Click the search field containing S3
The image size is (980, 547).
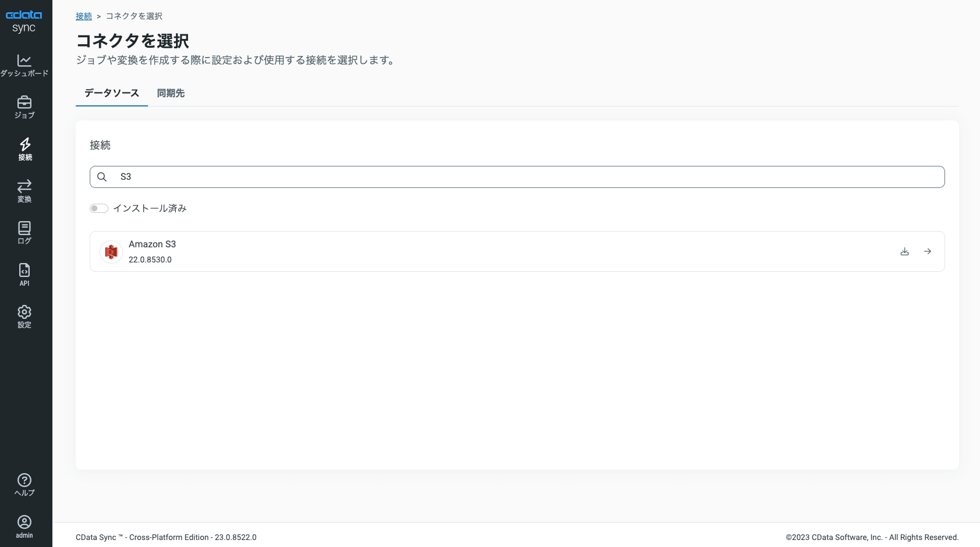tap(517, 177)
